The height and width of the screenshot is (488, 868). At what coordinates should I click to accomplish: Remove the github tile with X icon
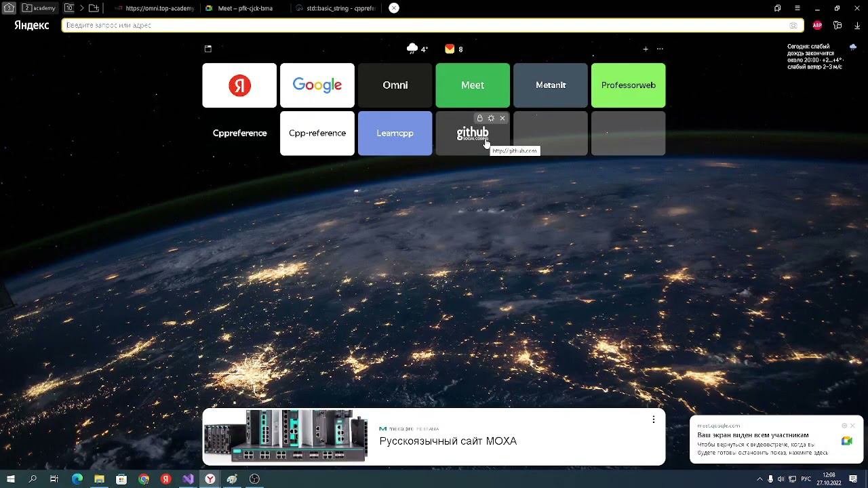[x=502, y=118]
